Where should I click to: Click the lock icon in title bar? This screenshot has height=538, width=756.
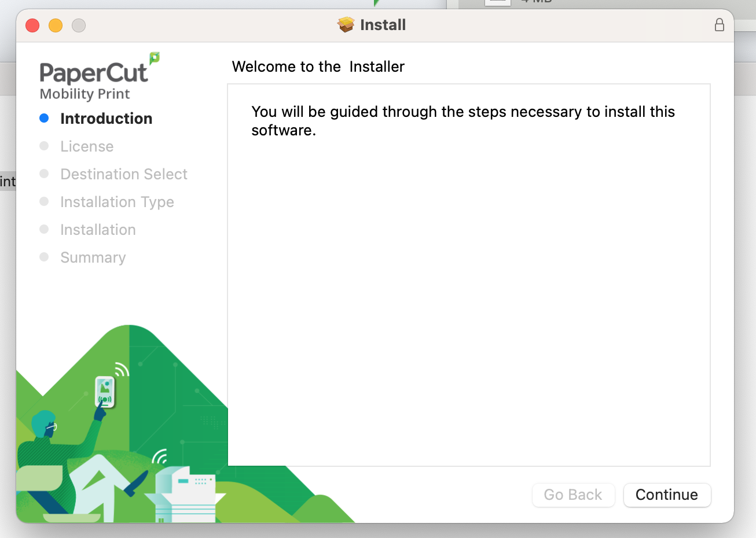click(x=720, y=24)
